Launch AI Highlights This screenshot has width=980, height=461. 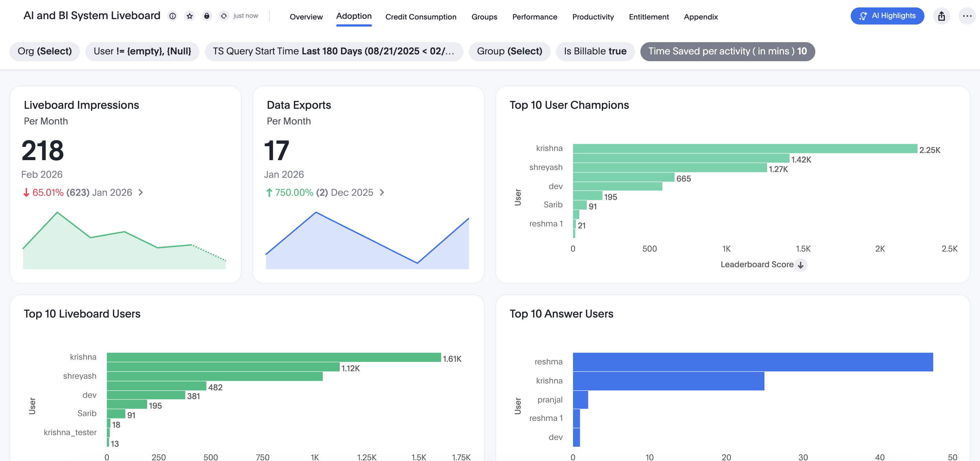[x=887, y=16]
